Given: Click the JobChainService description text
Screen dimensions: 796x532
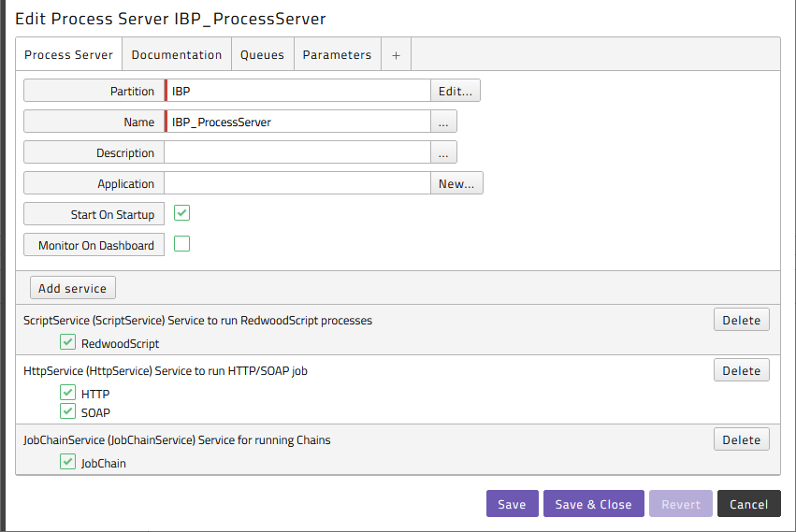Looking at the screenshot, I should pyautogui.click(x=177, y=440).
